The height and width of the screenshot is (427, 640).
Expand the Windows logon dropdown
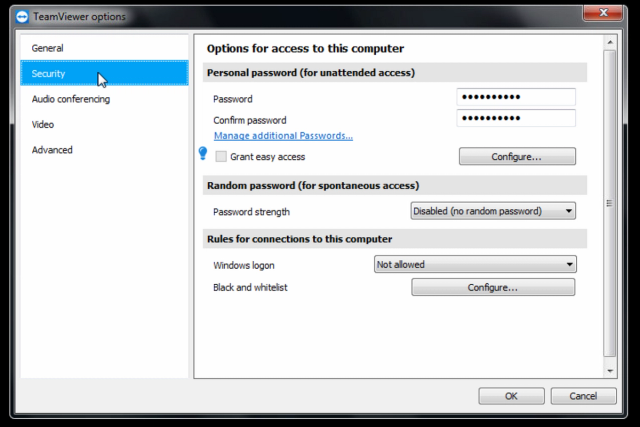coord(475,265)
